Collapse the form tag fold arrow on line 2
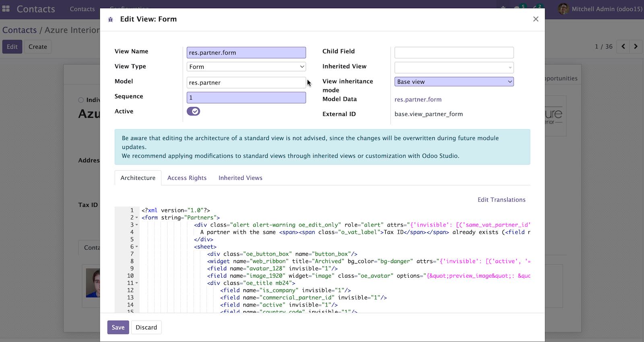Image resolution: width=644 pixels, height=342 pixels. click(x=137, y=218)
